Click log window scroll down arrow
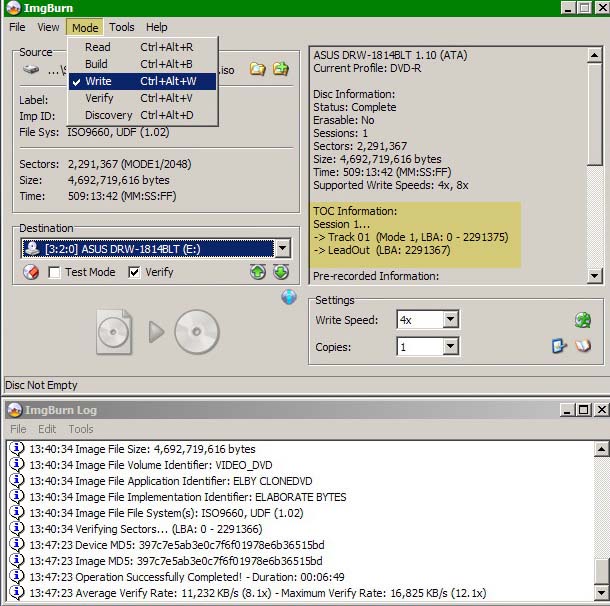Image resolution: width=610 pixels, height=606 pixels. (601, 592)
